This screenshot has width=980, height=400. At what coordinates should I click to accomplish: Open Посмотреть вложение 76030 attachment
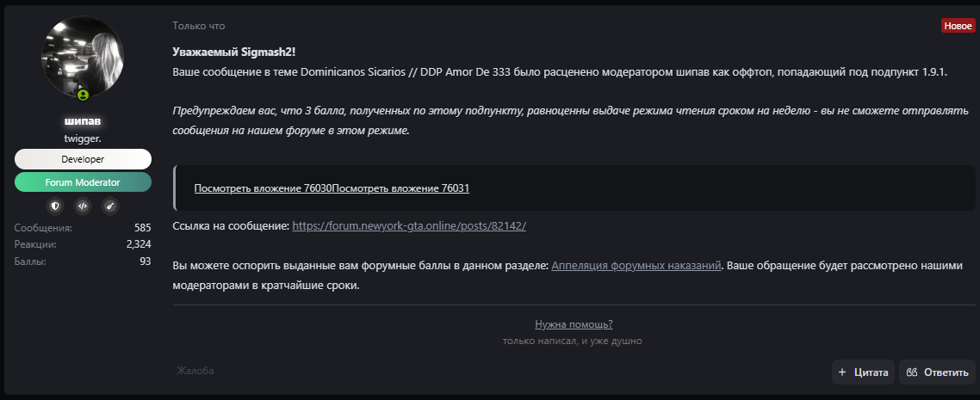tap(263, 188)
